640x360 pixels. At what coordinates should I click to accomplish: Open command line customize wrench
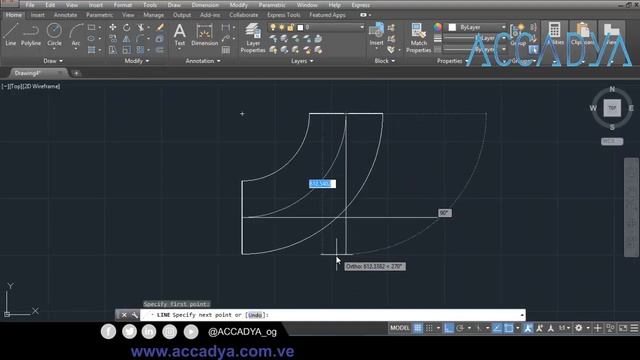[135, 315]
